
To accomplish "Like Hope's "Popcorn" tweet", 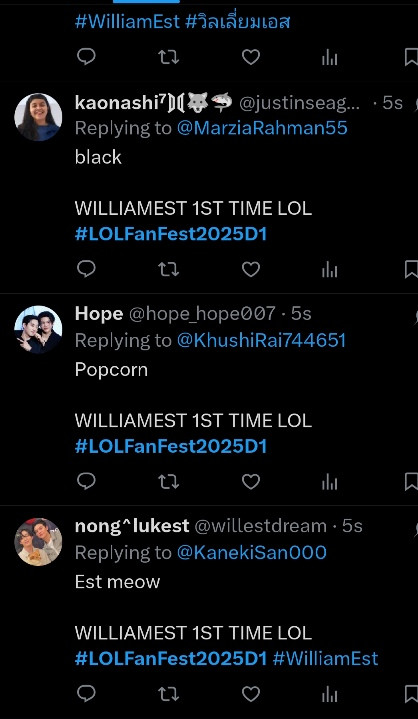I will pyautogui.click(x=251, y=481).
